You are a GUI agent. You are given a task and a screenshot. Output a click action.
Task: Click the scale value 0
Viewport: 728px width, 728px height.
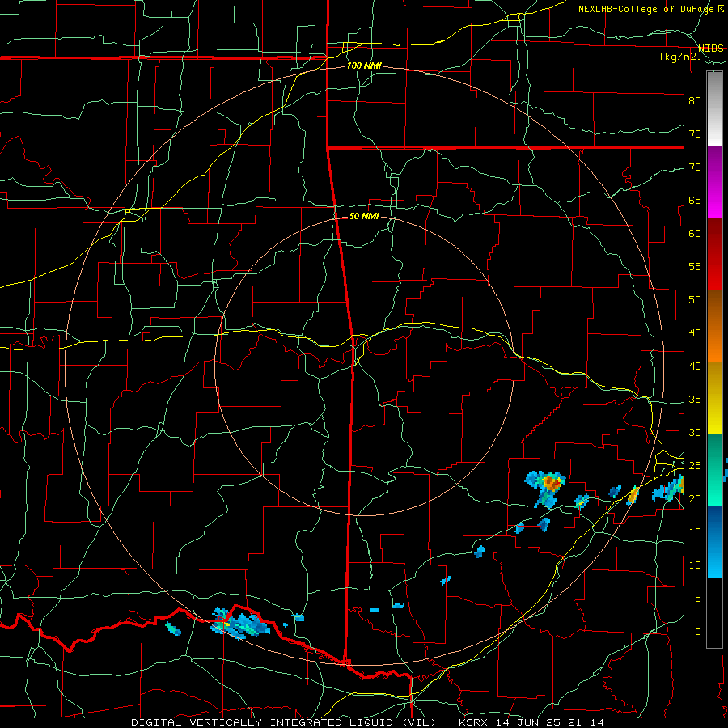698,632
